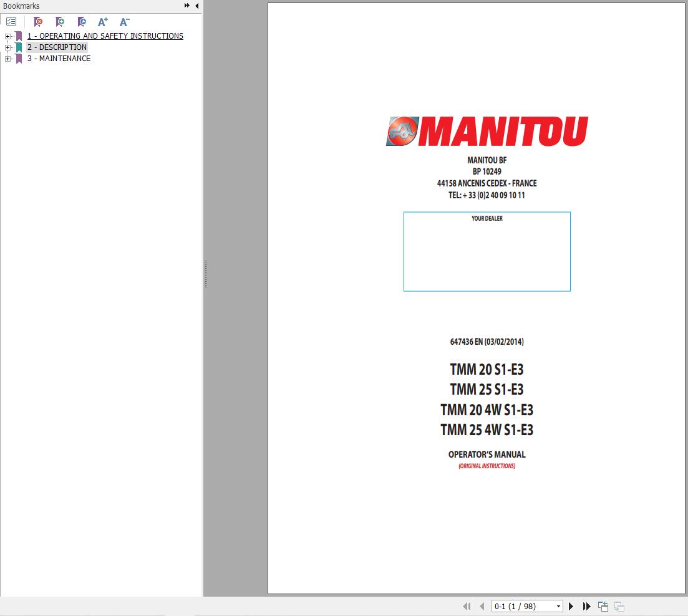Decrease bookmark text size with A-
688x616 pixels.
[125, 21]
